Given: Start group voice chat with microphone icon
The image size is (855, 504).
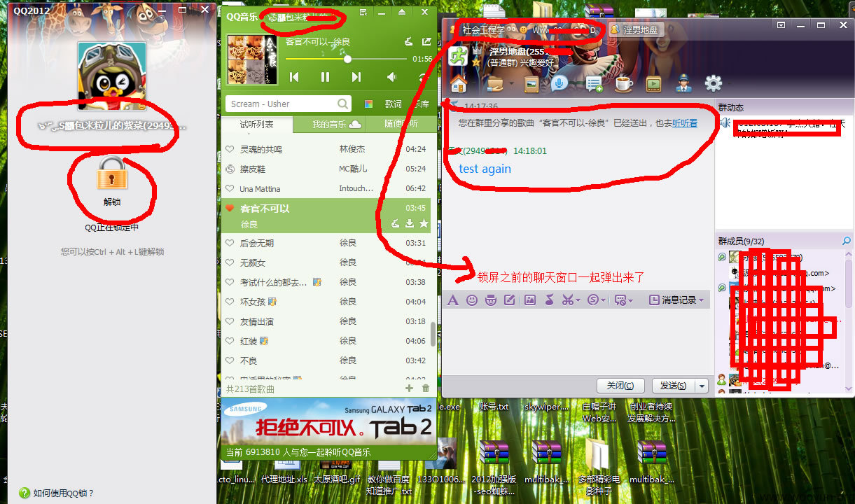Looking at the screenshot, I should click(x=559, y=85).
